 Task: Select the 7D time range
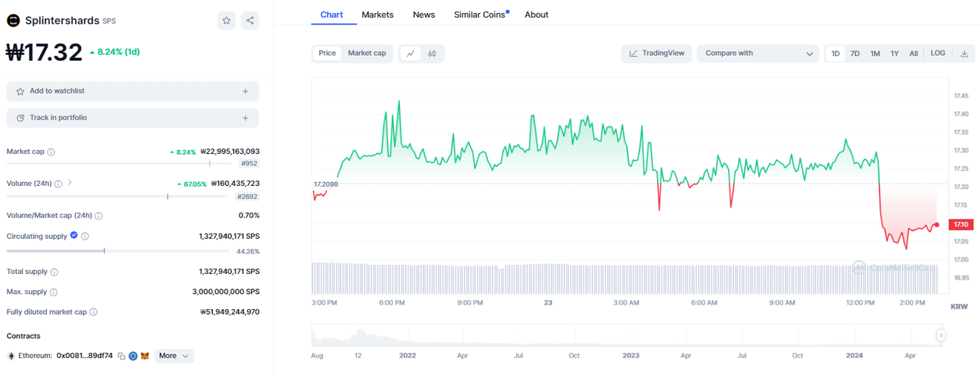(x=855, y=54)
